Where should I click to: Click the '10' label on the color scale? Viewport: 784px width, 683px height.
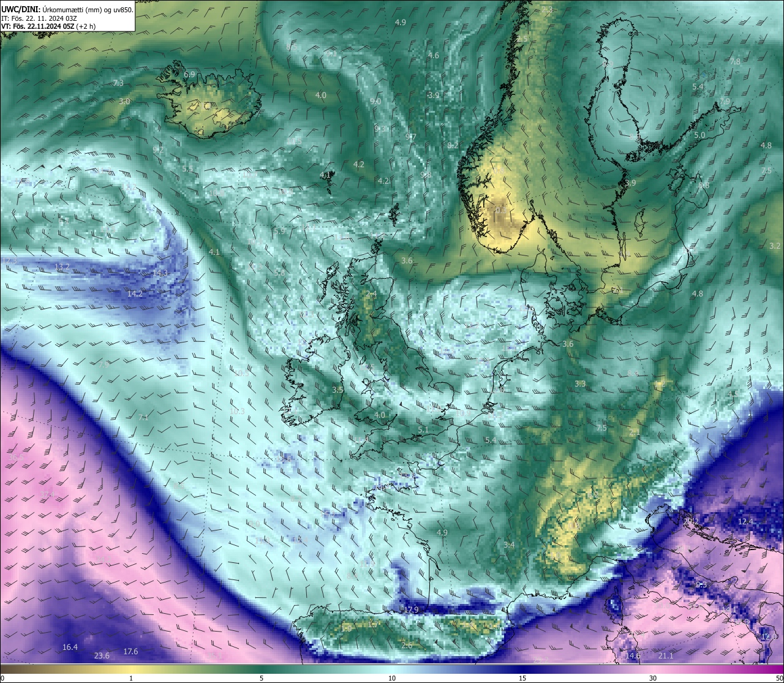pyautogui.click(x=392, y=678)
